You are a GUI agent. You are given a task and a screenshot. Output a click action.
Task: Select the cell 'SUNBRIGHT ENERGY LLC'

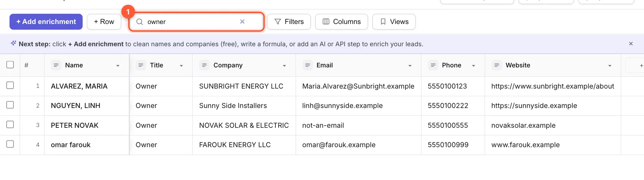pyautogui.click(x=244, y=86)
